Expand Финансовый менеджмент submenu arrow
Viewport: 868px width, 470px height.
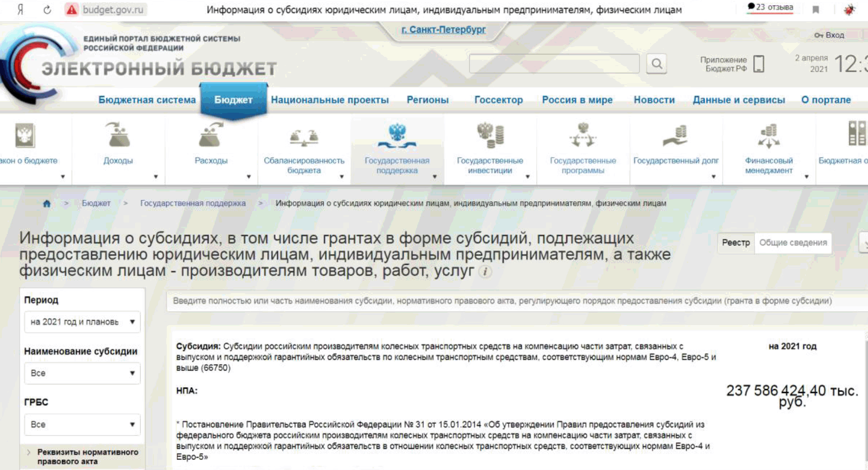point(807,177)
